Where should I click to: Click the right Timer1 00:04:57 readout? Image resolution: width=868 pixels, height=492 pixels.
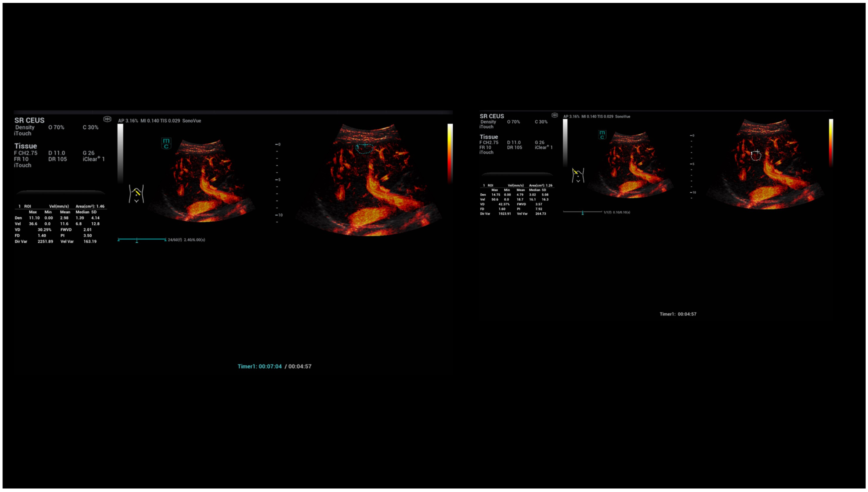[x=678, y=314]
